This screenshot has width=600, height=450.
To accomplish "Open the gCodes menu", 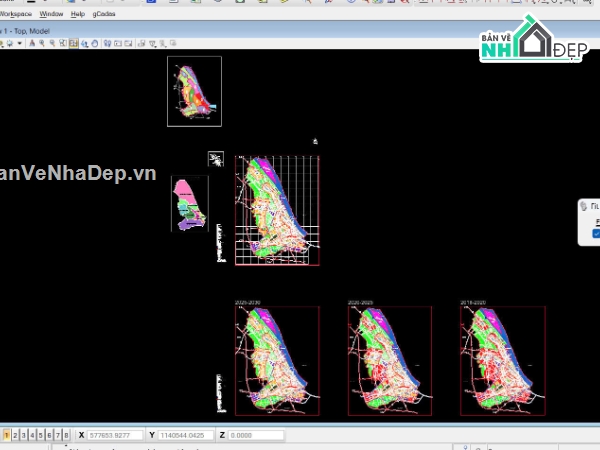I will pos(103,15).
